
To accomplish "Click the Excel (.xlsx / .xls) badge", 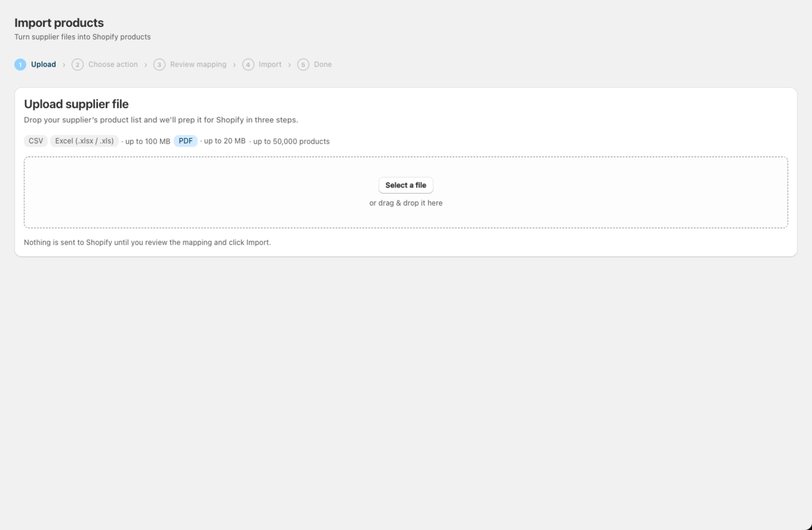I will [x=84, y=141].
